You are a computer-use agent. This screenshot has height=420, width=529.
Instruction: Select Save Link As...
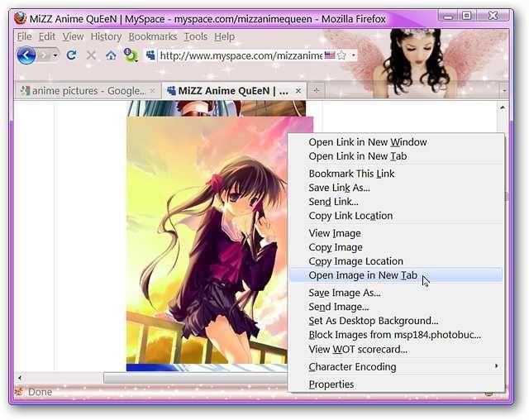339,188
